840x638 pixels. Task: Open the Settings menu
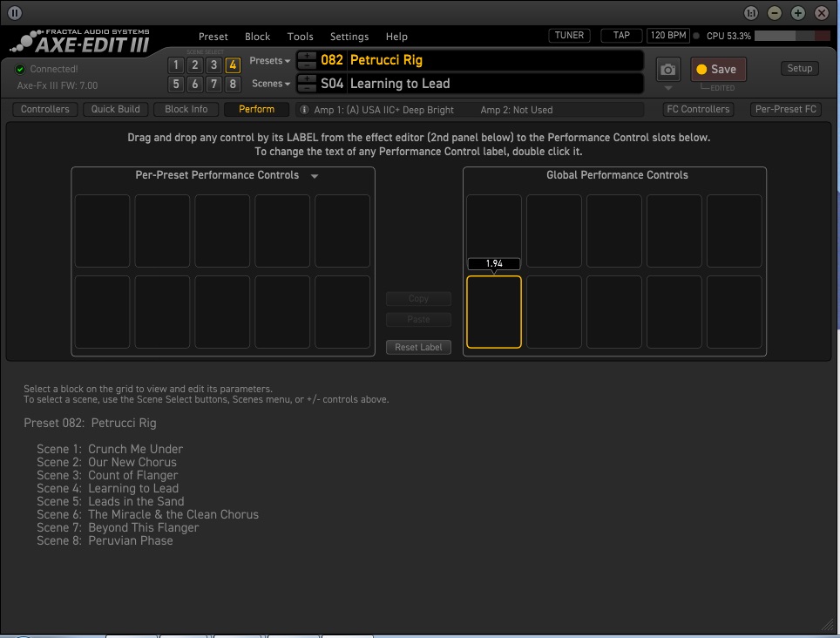(x=349, y=37)
